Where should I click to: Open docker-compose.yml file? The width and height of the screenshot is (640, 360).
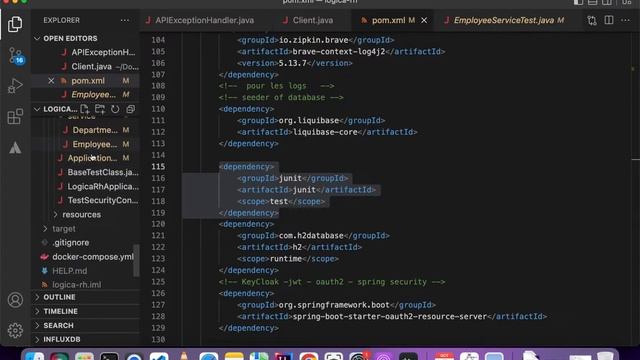[93, 257]
